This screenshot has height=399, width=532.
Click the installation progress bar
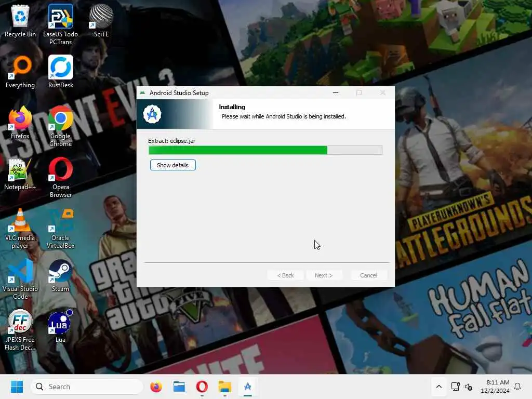265,150
